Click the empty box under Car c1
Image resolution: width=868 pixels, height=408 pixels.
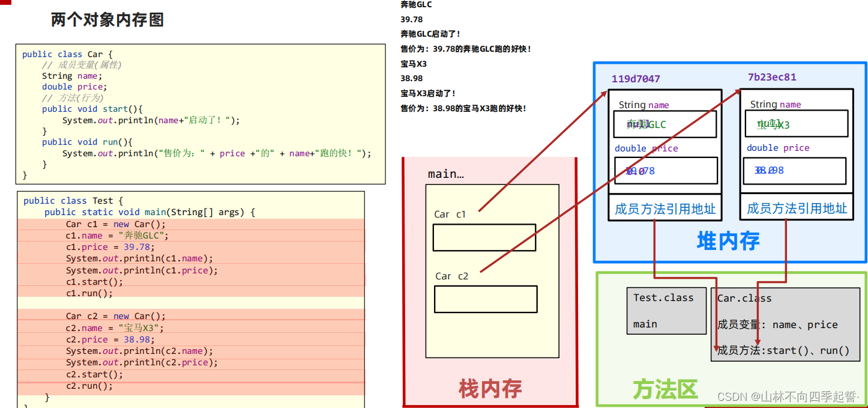pos(484,237)
